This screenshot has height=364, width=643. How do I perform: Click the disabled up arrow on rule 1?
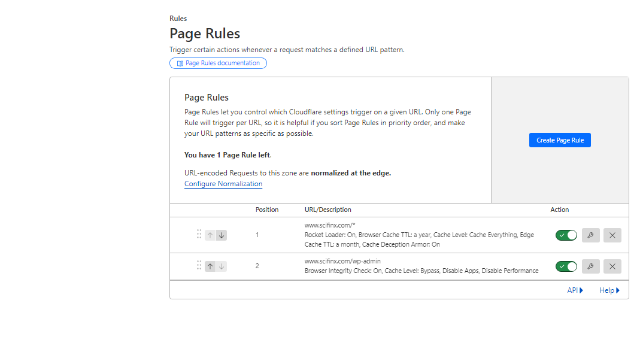[210, 235]
